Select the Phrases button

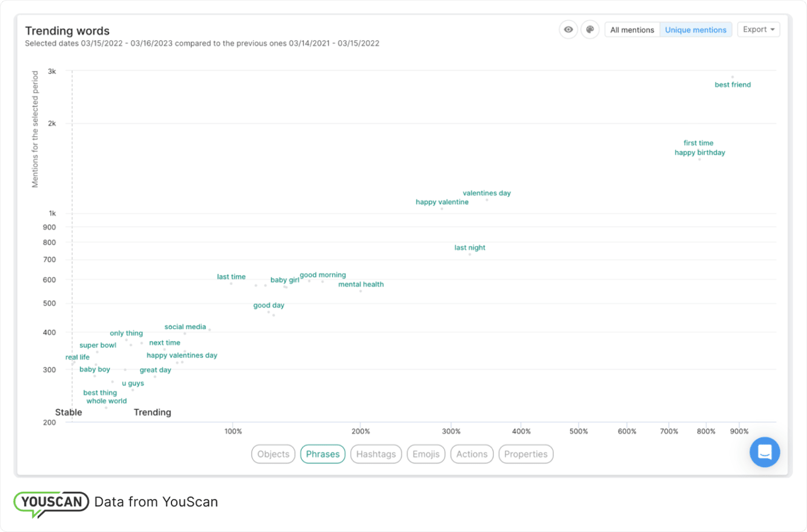[322, 454]
